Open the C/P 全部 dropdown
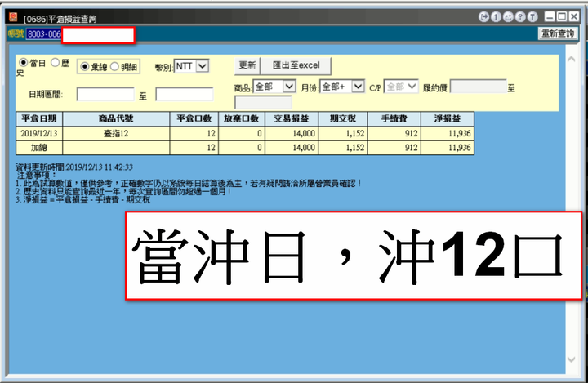The height and width of the screenshot is (383, 588). pos(401,87)
